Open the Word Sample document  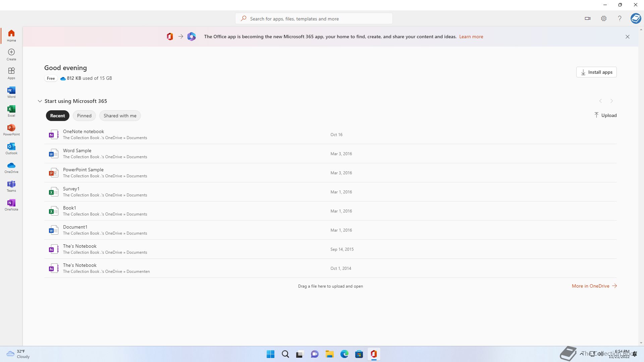coord(77,150)
